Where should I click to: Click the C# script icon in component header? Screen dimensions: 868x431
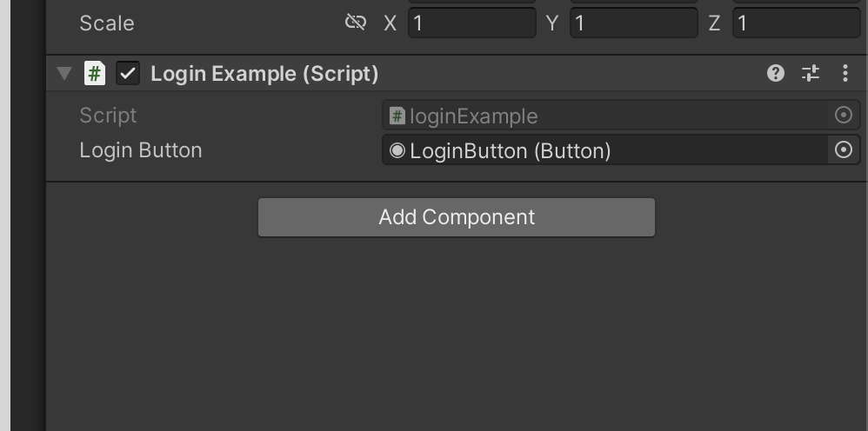tap(95, 73)
